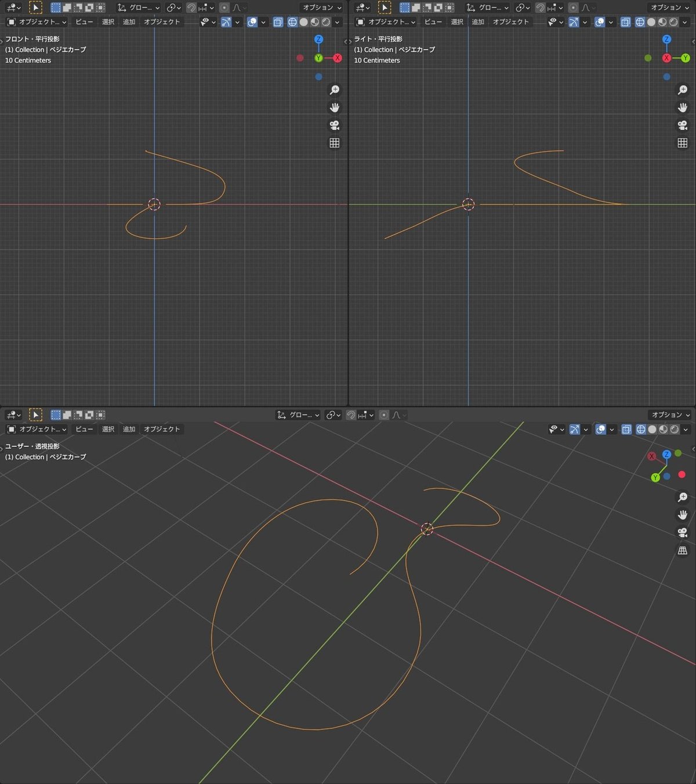
Task: Select solid shading in the right view
Action: coord(651,22)
